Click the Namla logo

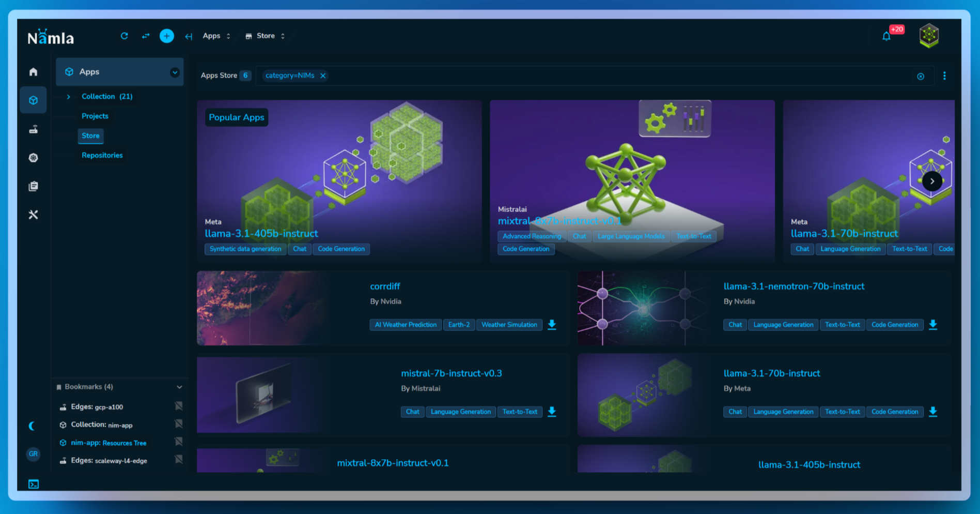51,37
